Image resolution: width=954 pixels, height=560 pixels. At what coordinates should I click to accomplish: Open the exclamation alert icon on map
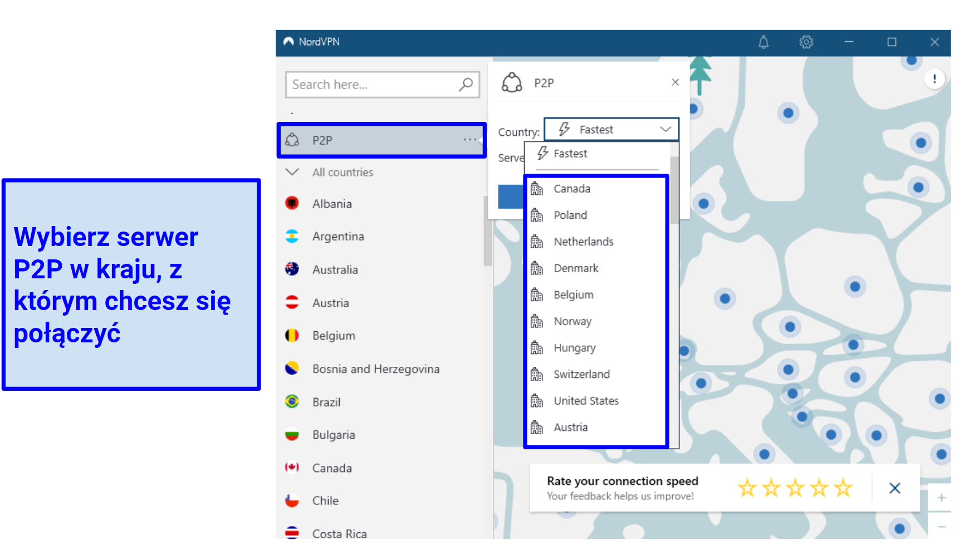(934, 78)
